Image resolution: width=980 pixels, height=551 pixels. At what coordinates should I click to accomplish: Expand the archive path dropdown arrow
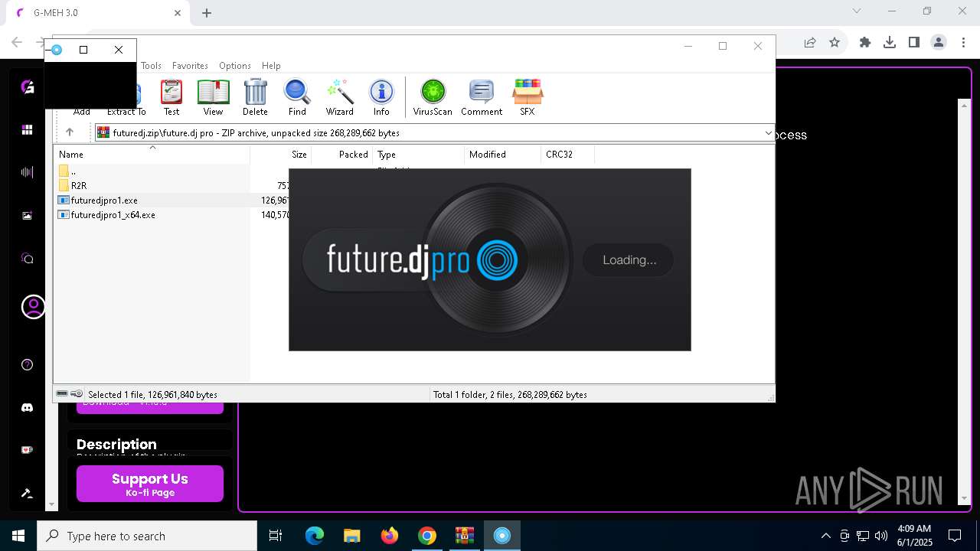768,133
